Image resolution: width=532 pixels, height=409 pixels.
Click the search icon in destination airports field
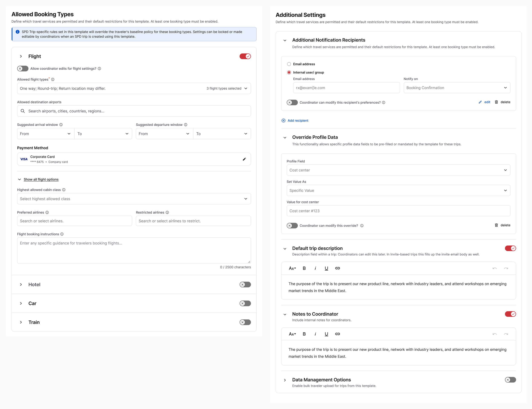23,111
